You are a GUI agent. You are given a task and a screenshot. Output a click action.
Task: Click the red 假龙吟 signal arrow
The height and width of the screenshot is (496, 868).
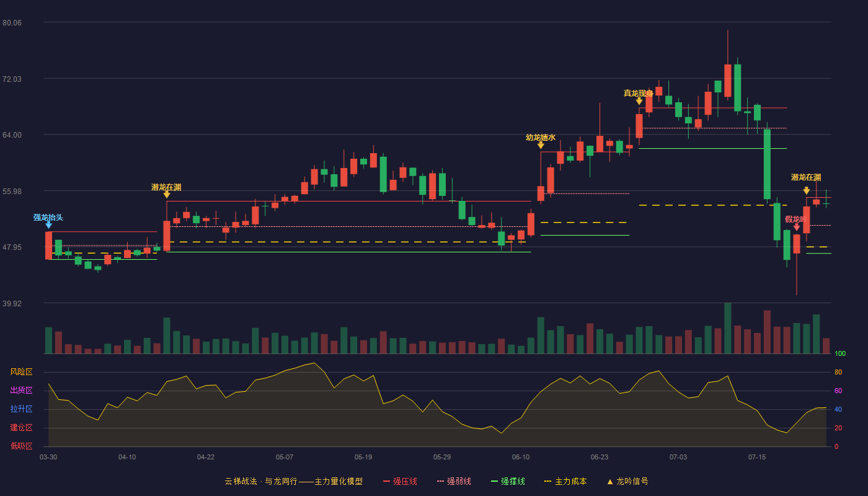pos(797,227)
